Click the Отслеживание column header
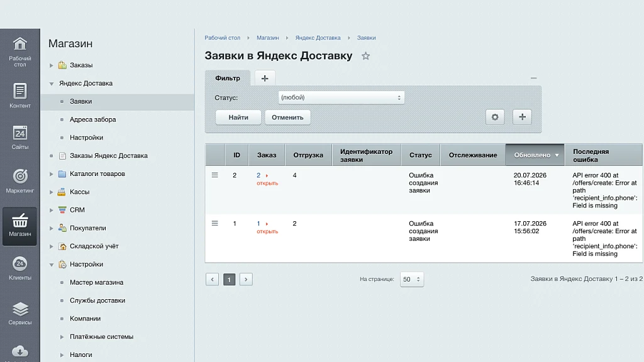 click(x=473, y=155)
